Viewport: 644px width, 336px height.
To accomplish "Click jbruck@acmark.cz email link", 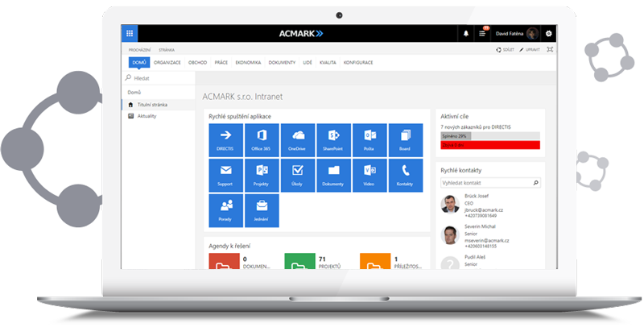I will coord(484,210).
